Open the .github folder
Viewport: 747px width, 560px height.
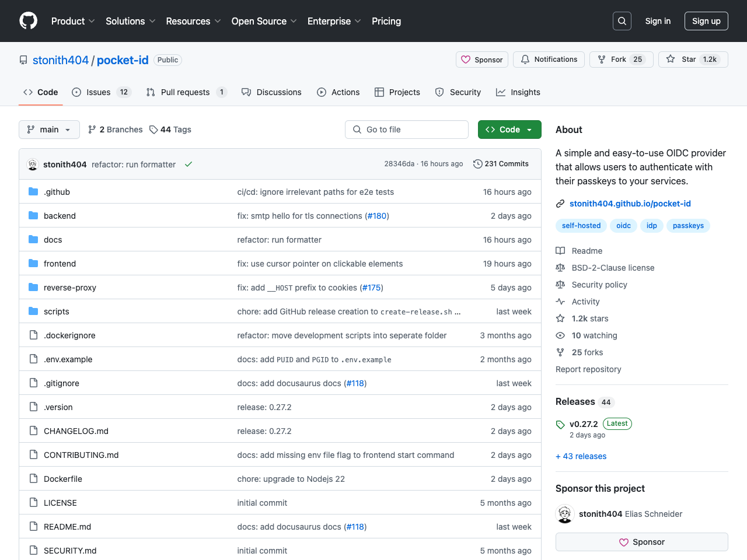(x=57, y=192)
